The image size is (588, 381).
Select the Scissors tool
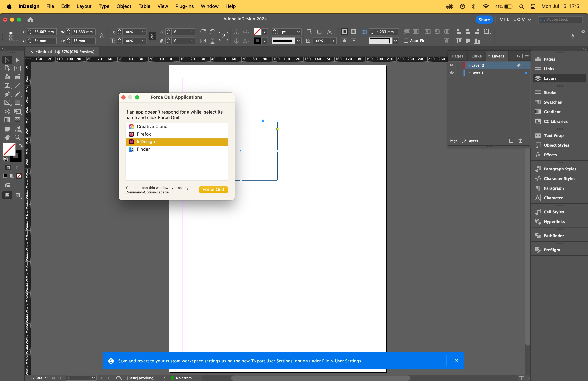coord(7,112)
